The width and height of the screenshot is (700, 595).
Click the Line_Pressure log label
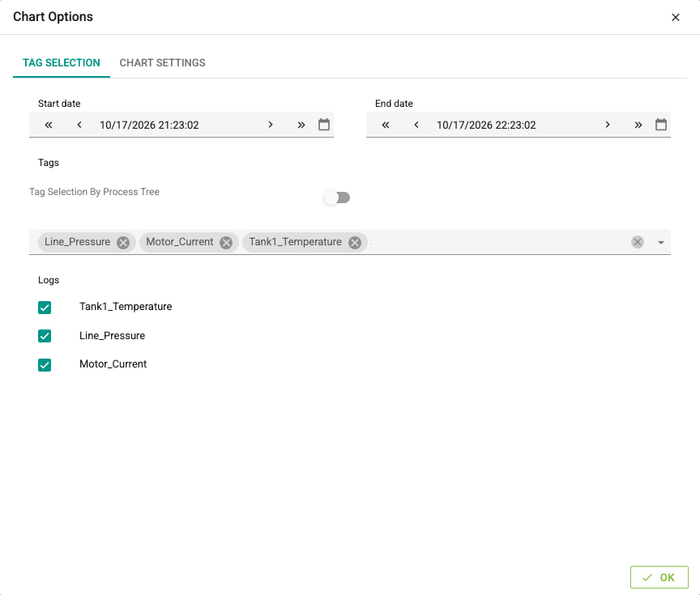pos(112,335)
